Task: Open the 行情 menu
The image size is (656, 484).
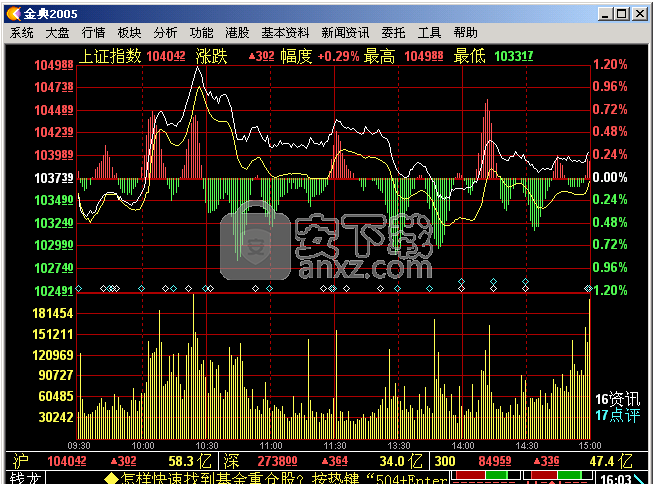Action: coord(93,33)
